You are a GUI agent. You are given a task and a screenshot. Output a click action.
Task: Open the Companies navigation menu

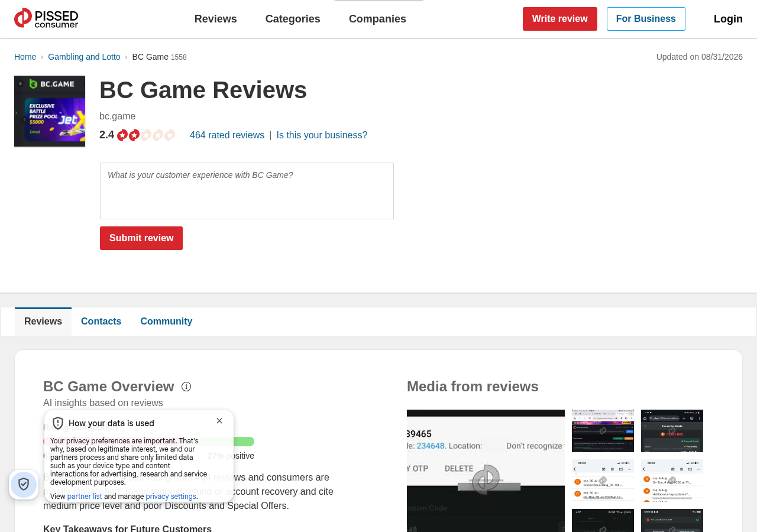coord(377,19)
